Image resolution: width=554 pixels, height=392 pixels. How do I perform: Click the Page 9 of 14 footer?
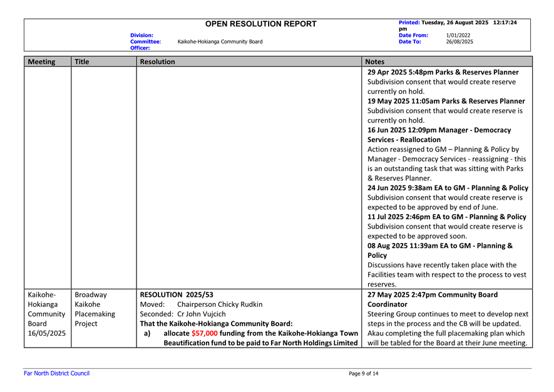click(x=363, y=374)
